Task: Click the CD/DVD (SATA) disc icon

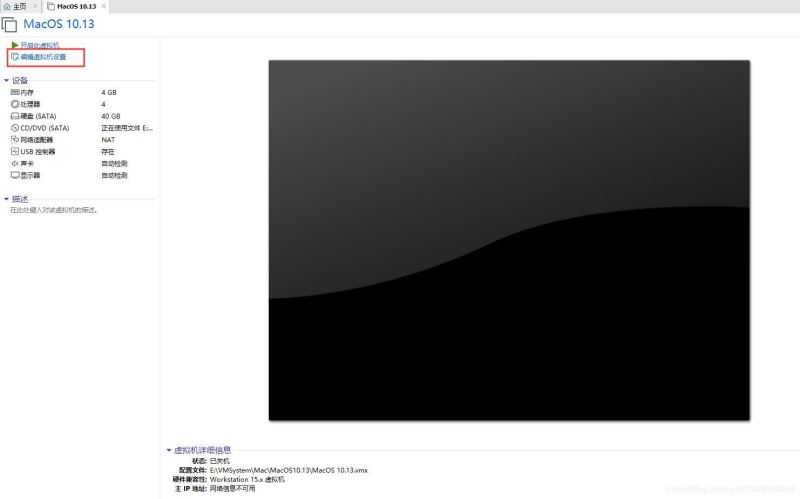Action: (x=15, y=128)
